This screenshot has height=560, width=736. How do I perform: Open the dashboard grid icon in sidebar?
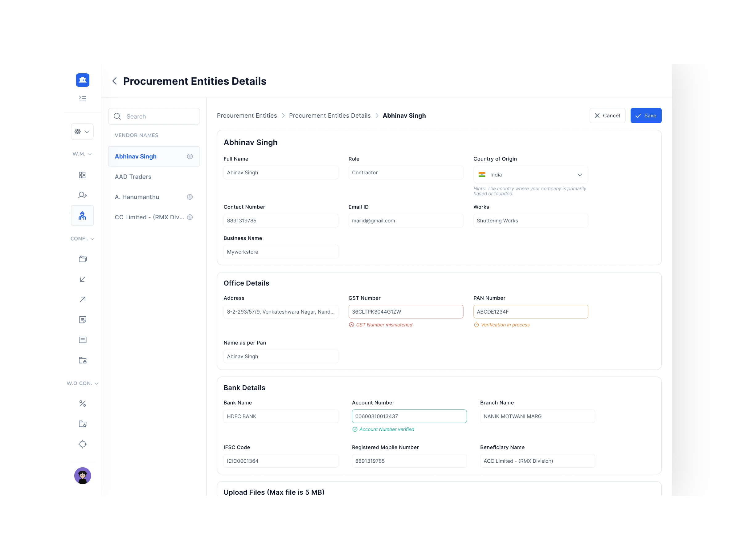[x=82, y=175]
